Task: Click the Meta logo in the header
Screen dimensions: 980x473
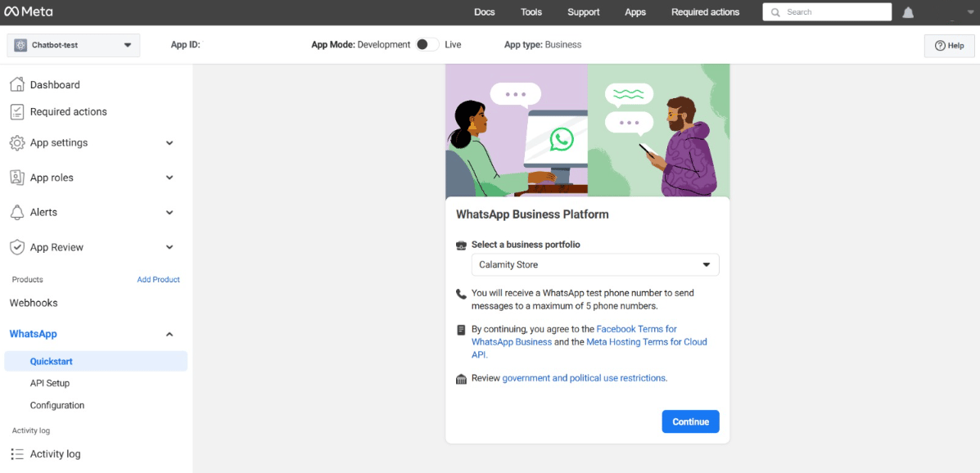Action: (x=28, y=11)
